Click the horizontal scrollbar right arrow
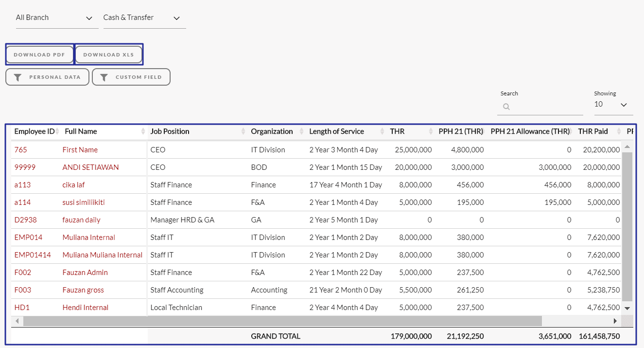Image resolution: width=644 pixels, height=348 pixels. pos(615,321)
